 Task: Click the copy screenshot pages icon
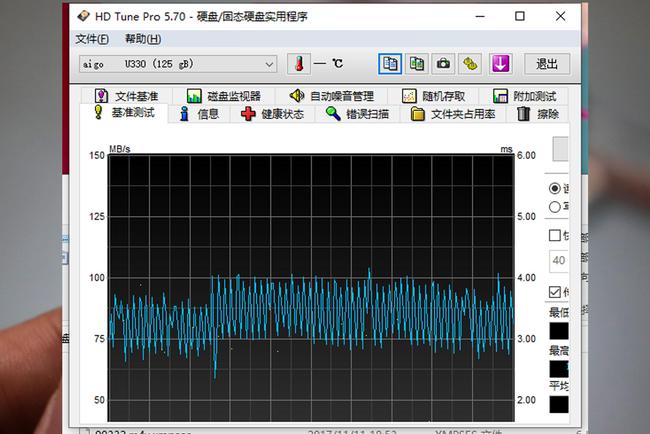click(417, 64)
